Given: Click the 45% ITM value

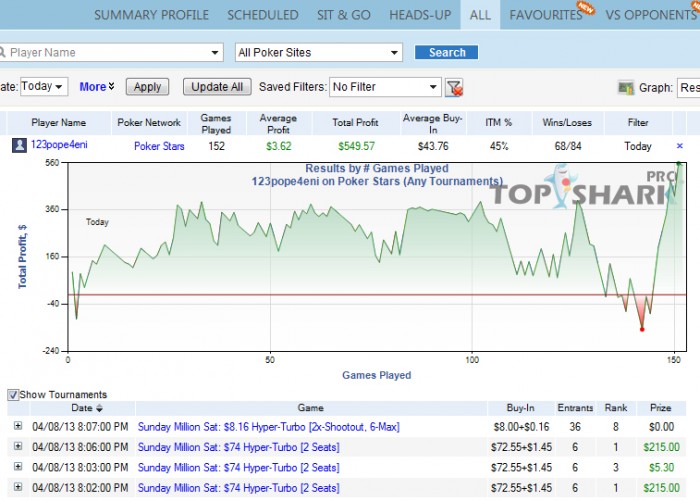Looking at the screenshot, I should [499, 146].
